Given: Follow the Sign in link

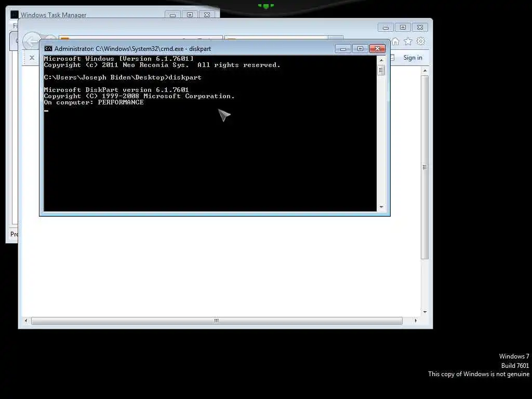Looking at the screenshot, I should pos(413,58).
